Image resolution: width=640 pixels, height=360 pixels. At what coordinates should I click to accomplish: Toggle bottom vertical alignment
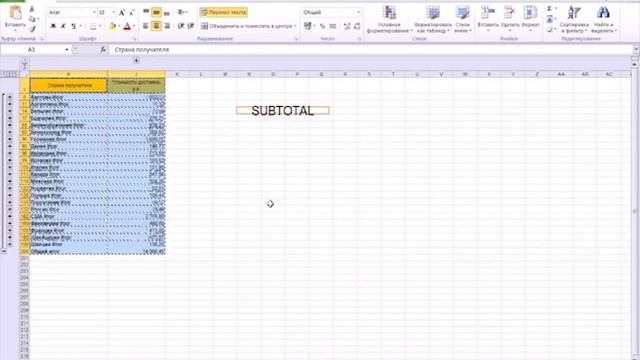[167, 13]
